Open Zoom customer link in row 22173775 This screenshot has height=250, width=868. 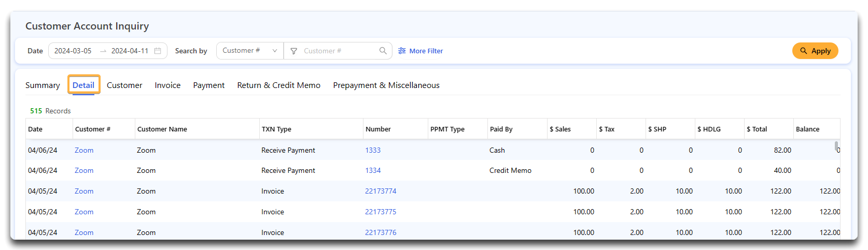84,212
